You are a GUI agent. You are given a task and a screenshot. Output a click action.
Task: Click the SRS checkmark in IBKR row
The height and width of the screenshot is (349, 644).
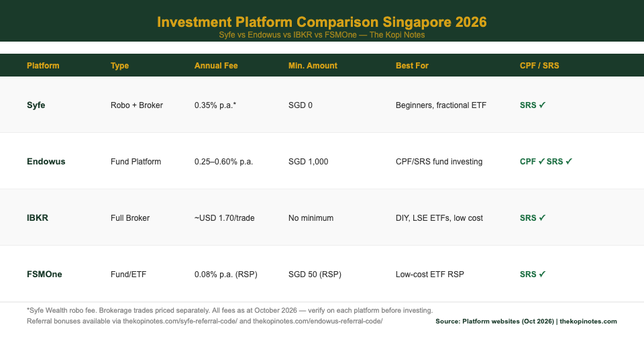click(533, 218)
